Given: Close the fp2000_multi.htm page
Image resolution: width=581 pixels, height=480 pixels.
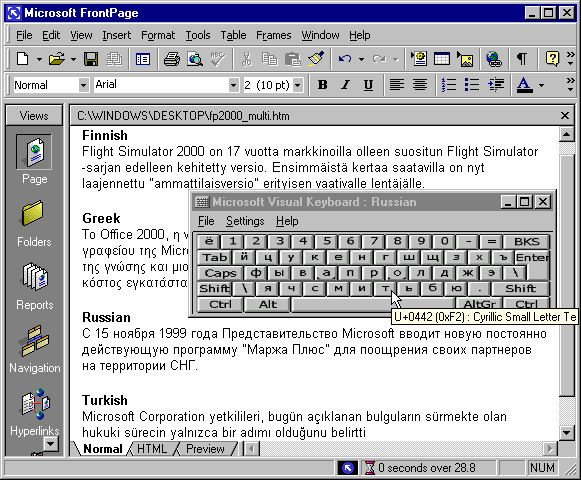Looking at the screenshot, I should point(565,116).
